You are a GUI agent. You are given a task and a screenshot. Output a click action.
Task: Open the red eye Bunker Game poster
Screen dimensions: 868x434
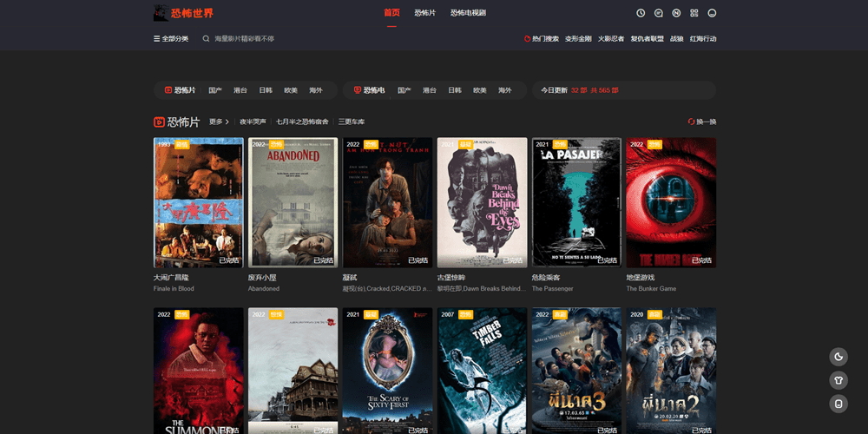tap(671, 202)
